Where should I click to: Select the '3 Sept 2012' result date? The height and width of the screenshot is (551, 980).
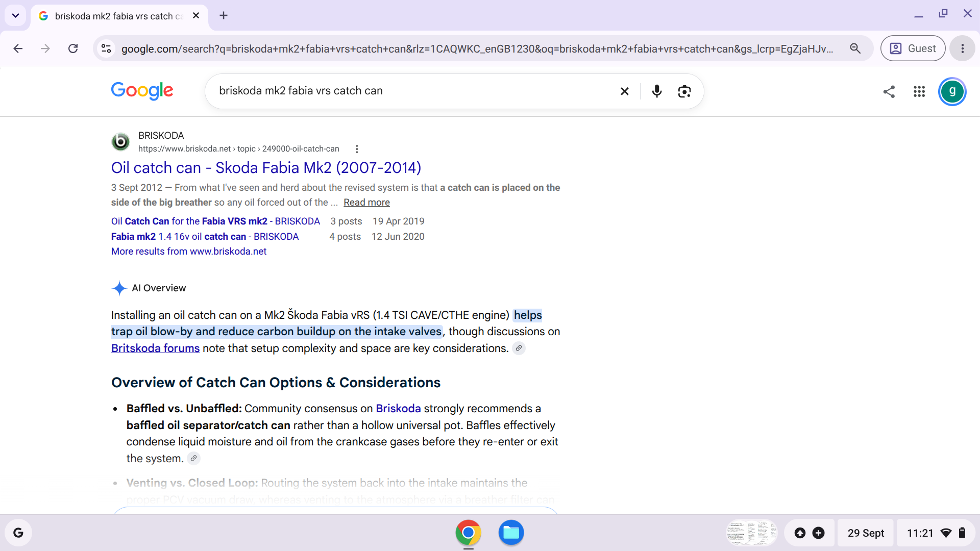(x=137, y=188)
